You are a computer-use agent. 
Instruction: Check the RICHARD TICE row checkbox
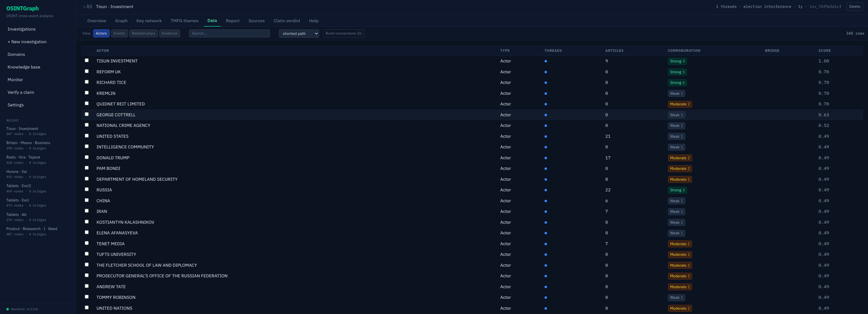(87, 82)
